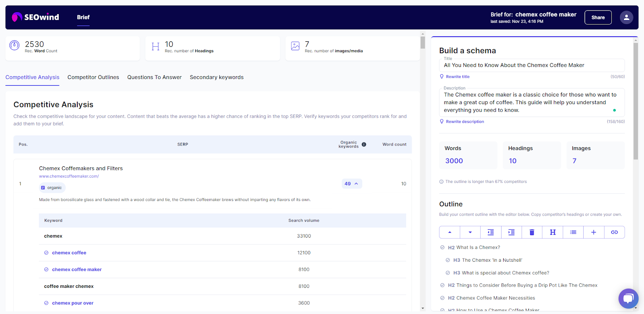The image size is (644, 314).
Task: Click the 'chemex coffee maker' keyword text
Action: 77,270
